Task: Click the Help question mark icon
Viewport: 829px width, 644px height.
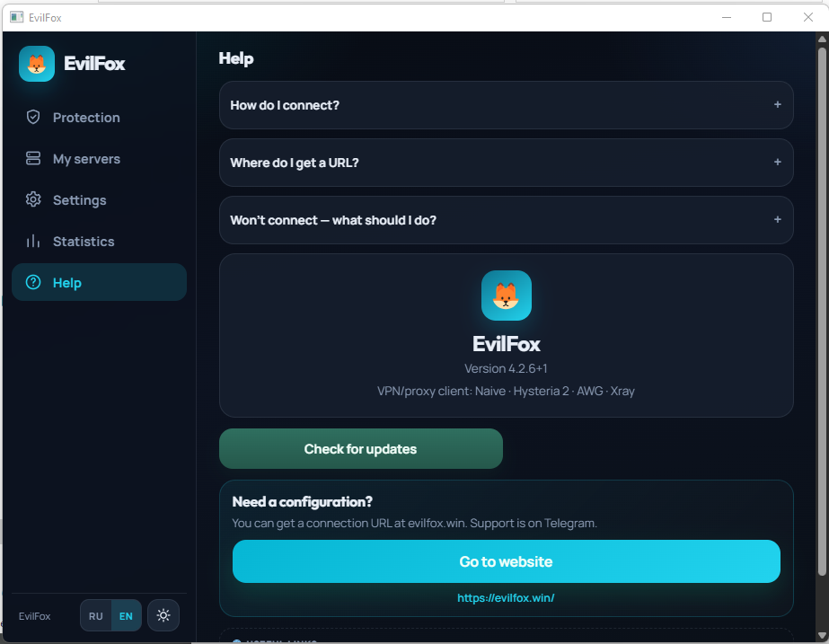Action: (33, 282)
